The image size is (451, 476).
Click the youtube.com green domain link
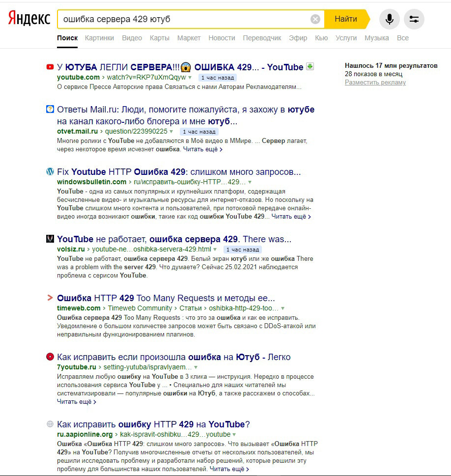point(78,77)
